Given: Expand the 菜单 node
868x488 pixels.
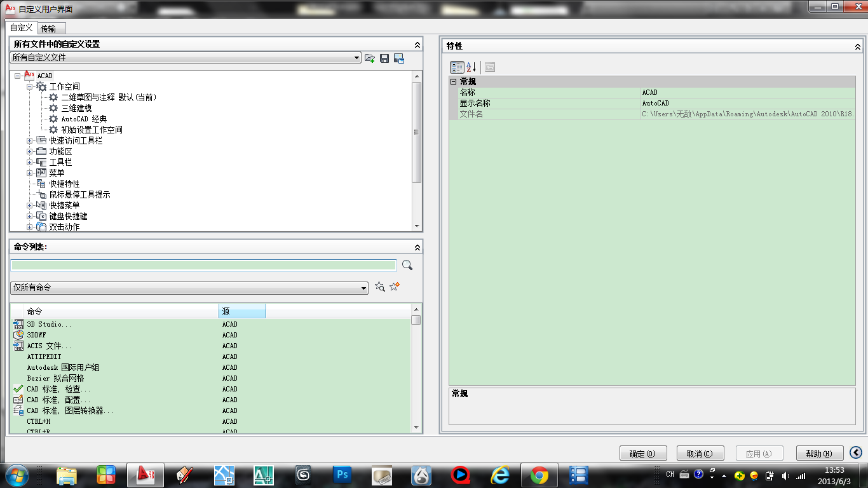Looking at the screenshot, I should click(x=29, y=173).
